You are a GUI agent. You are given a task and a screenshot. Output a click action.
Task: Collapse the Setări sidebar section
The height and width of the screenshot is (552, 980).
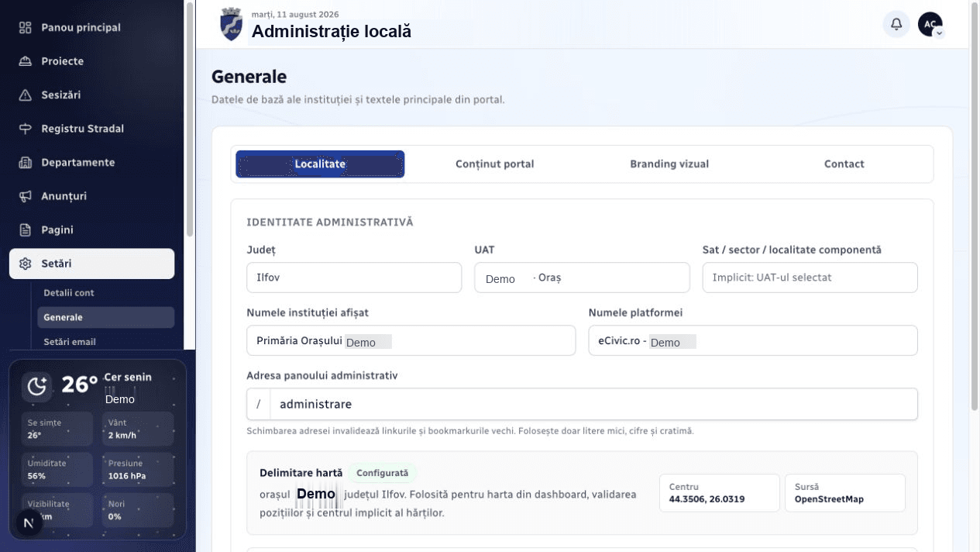click(x=91, y=264)
